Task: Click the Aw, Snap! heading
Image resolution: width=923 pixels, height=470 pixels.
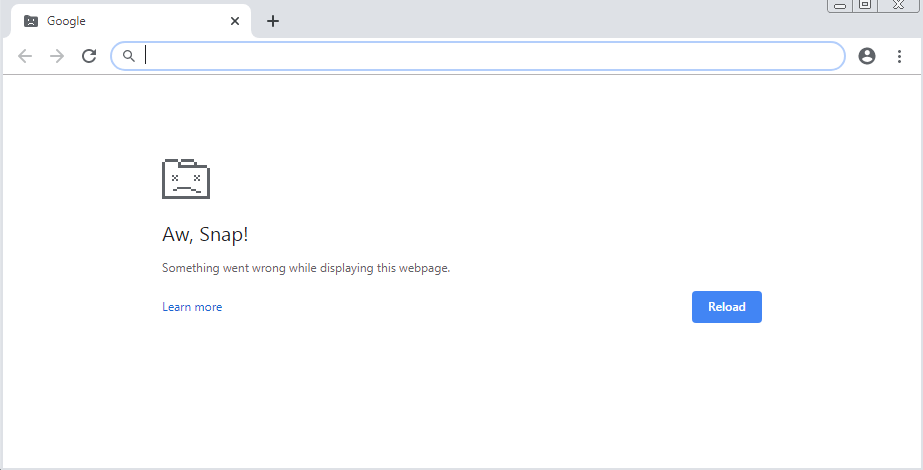Action: (x=205, y=234)
